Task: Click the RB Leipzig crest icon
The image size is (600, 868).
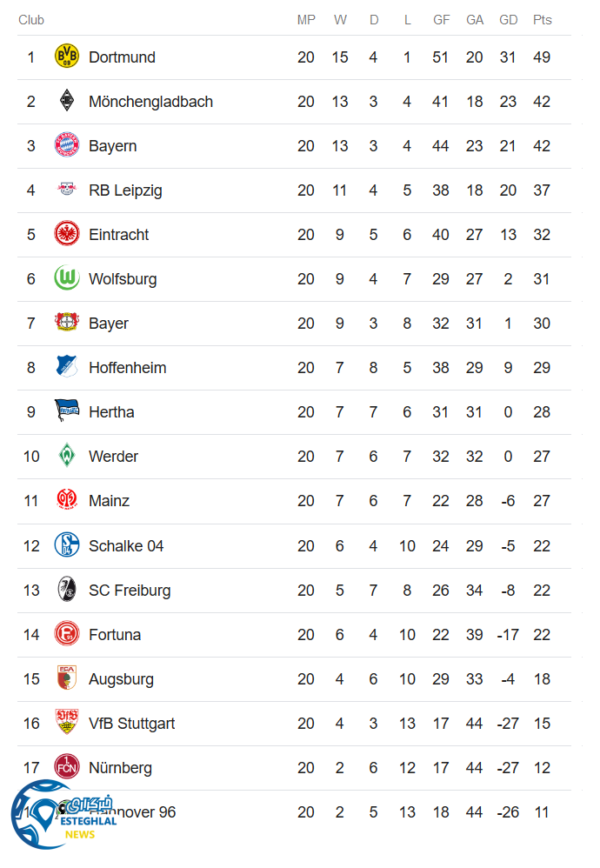Action: 67,190
